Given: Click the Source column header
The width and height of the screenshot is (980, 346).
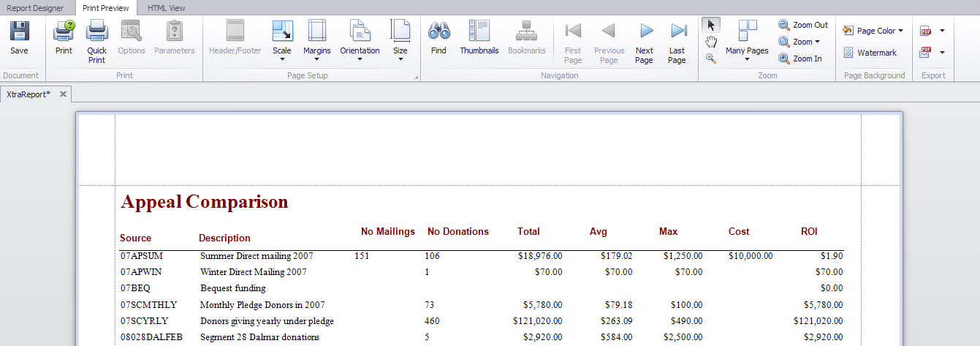Looking at the screenshot, I should click(136, 238).
